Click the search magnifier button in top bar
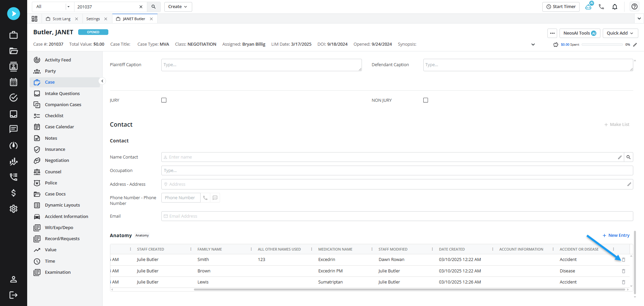This screenshot has width=644, height=306. click(154, 7)
